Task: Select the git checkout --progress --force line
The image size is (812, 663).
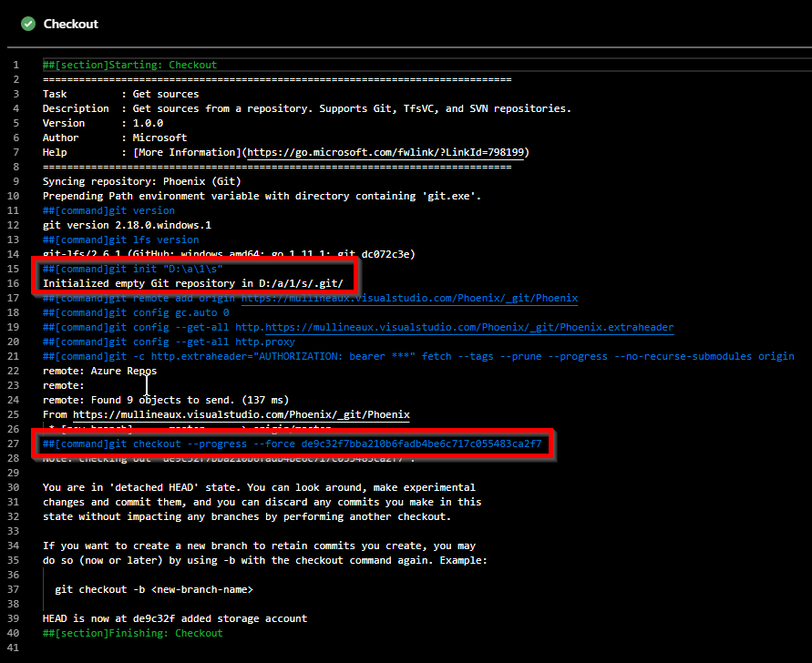Action: click(x=292, y=444)
